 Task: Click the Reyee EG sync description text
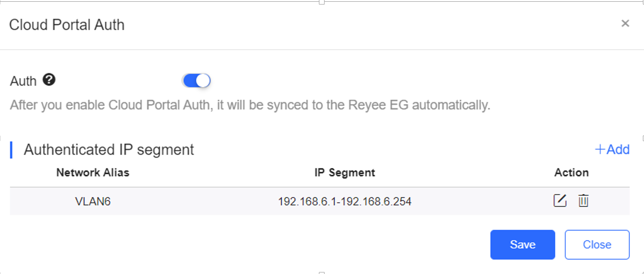tap(250, 105)
